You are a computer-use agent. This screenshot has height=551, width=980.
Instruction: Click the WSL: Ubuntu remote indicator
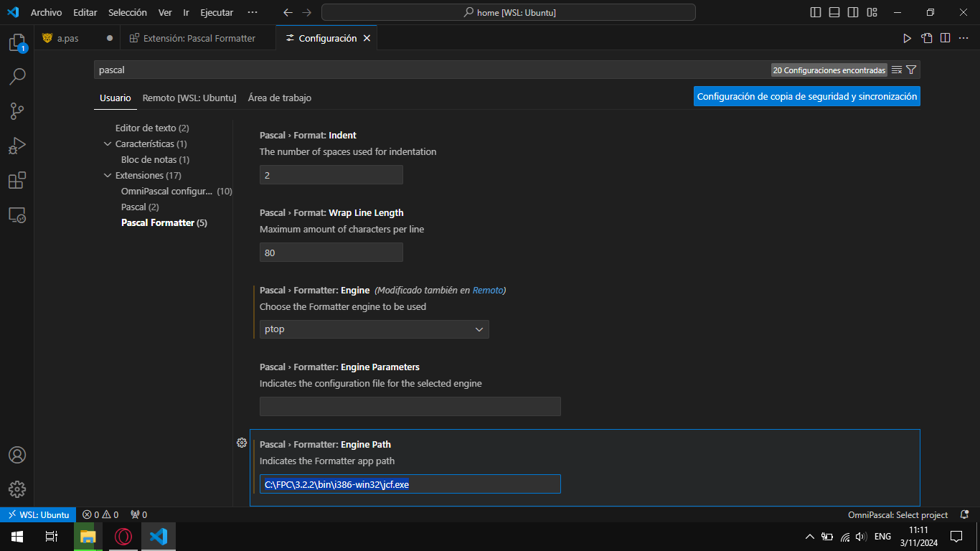click(38, 514)
